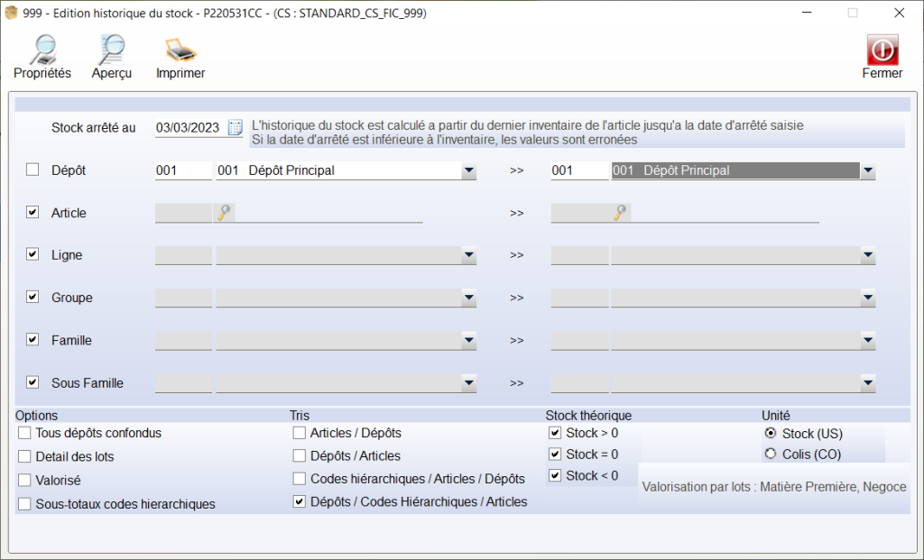Screen dimensions: 924x560
Task: Check the Tous dépôts confondus option
Action: click(25, 434)
